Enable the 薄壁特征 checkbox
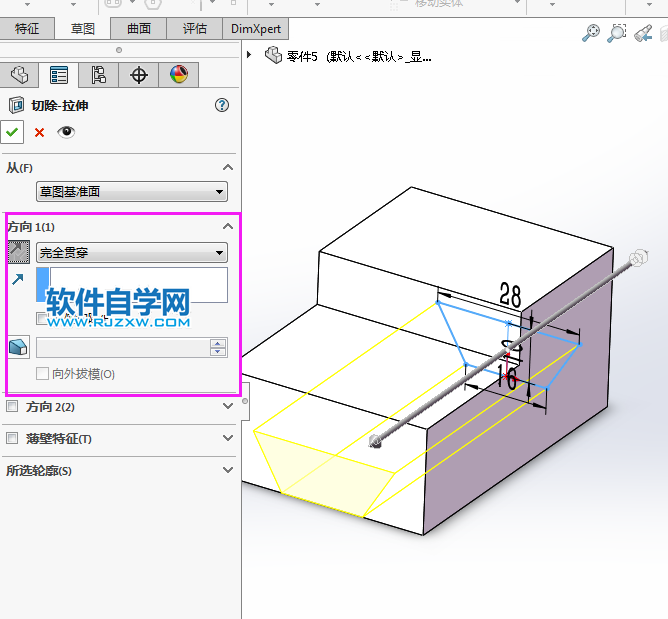This screenshot has width=668, height=619. [x=13, y=438]
